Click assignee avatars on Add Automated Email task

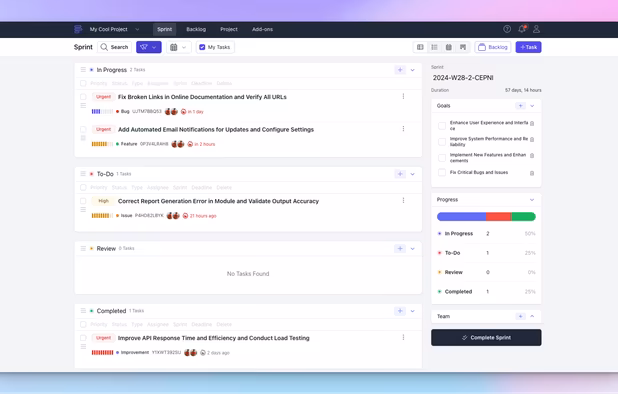pos(178,144)
